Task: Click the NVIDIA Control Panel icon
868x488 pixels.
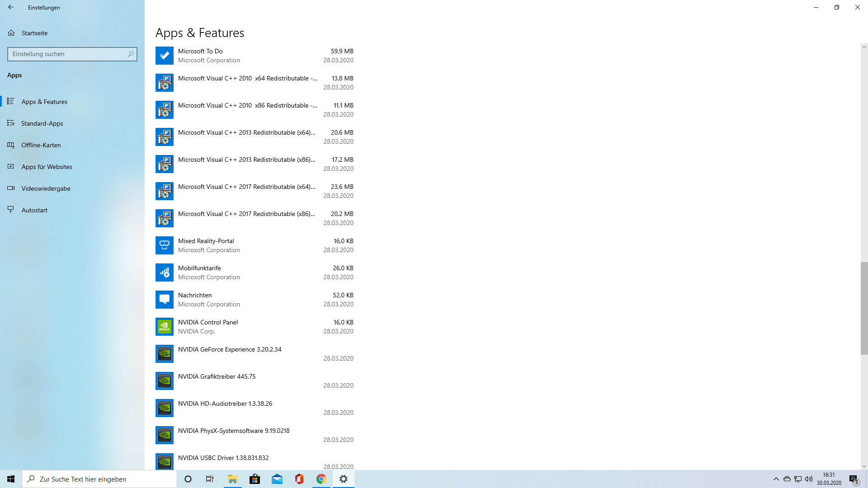Action: coord(164,327)
